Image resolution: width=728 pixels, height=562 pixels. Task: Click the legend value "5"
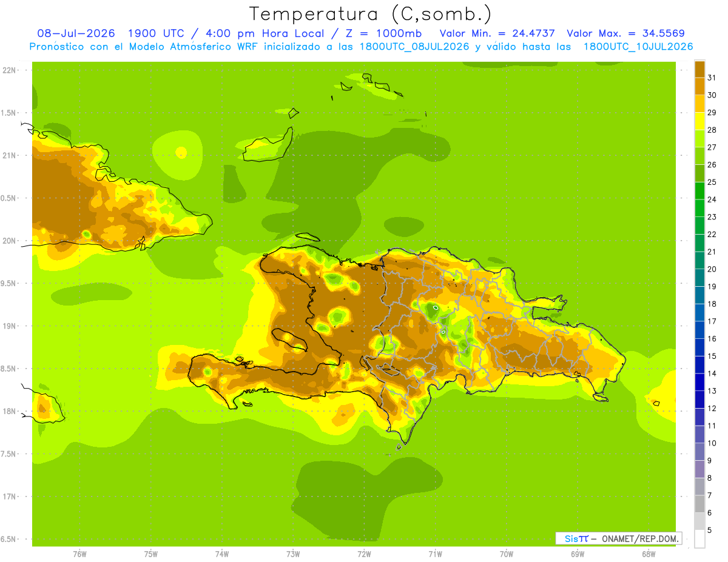click(x=710, y=530)
